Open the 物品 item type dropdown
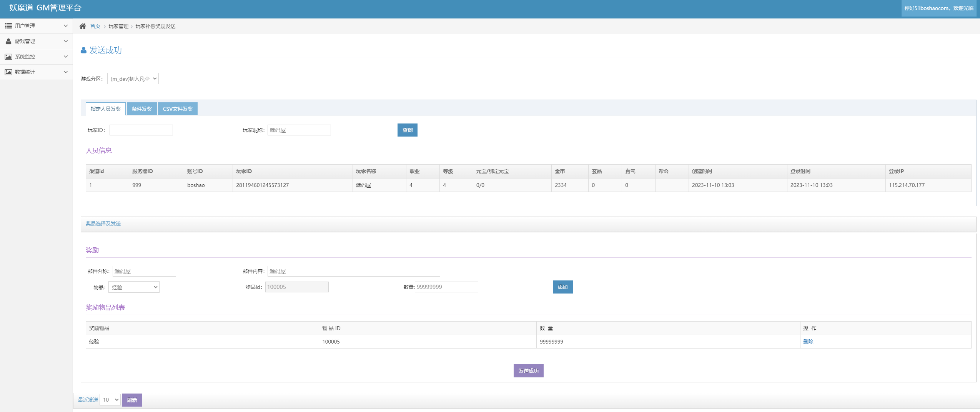Viewport: 980px width, 412px height. (134, 287)
